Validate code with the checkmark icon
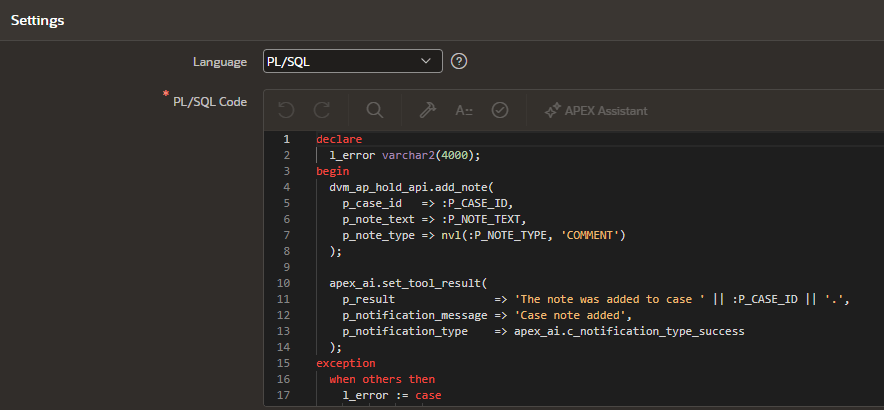 pos(500,111)
